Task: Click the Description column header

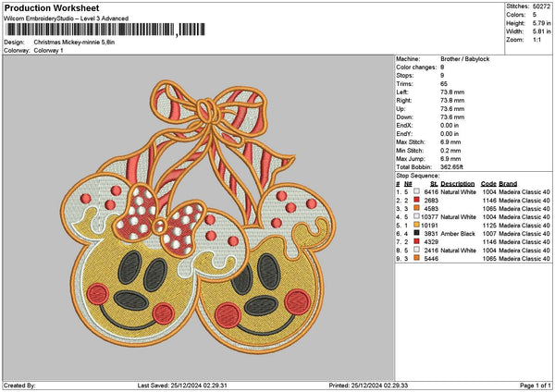Action: [x=457, y=184]
